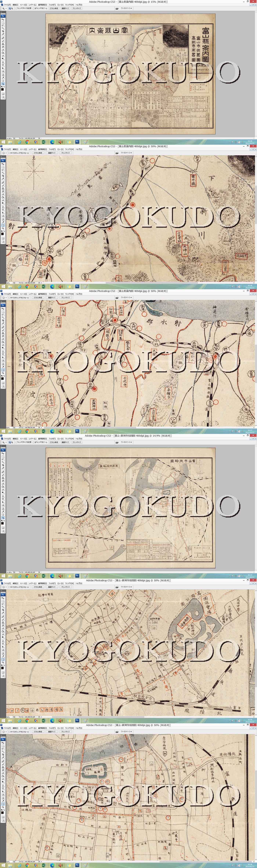Screen dimensions: 257x868
Task: Click the zoom-in magnifier in the topmost options bar
Action: point(10,8)
